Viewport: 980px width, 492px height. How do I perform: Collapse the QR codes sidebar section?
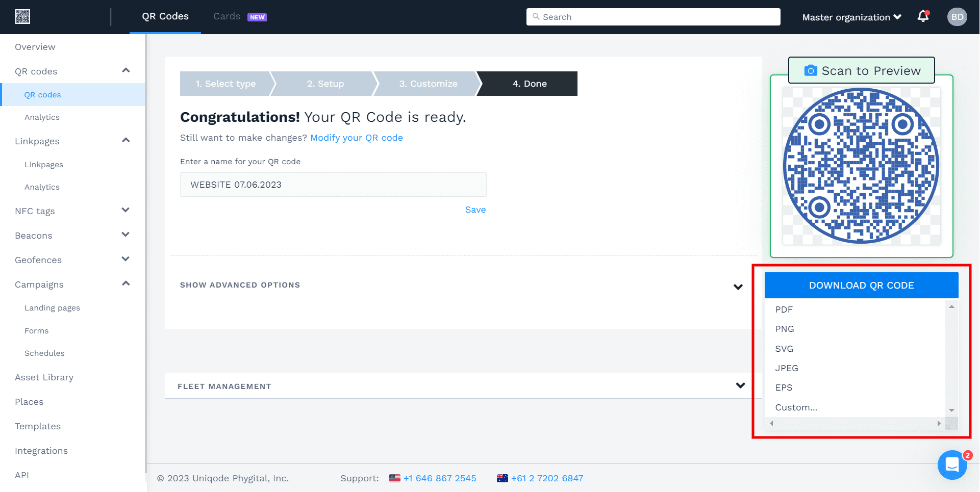click(x=125, y=70)
